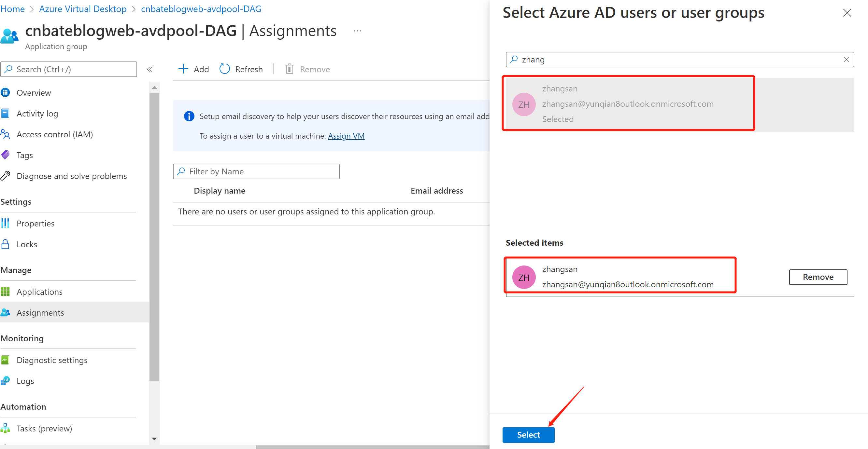The height and width of the screenshot is (449, 868).
Task: Click the Locks padlock icon
Action: (5, 244)
